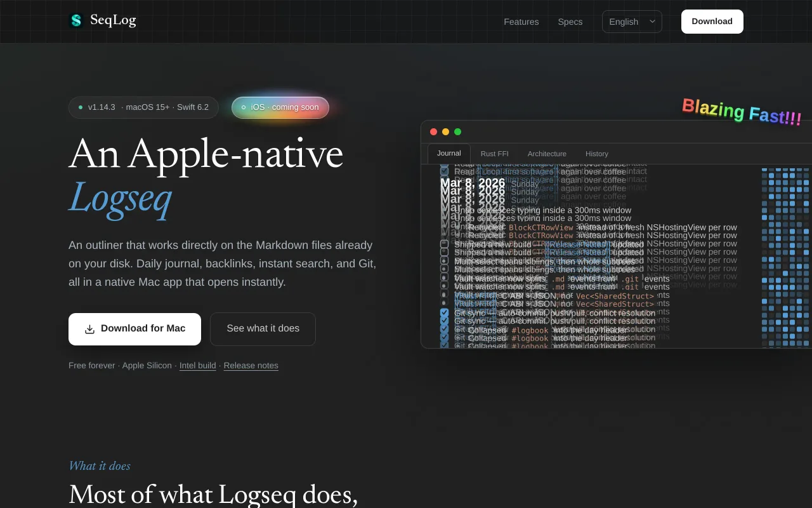
Task: Click the Download button in the header
Action: 712,22
